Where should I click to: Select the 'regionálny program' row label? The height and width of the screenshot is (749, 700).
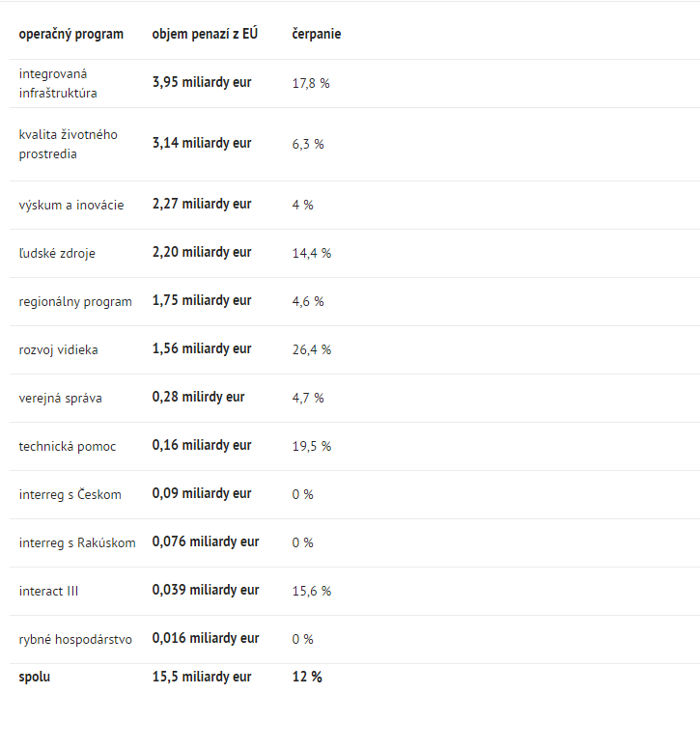click(x=75, y=301)
